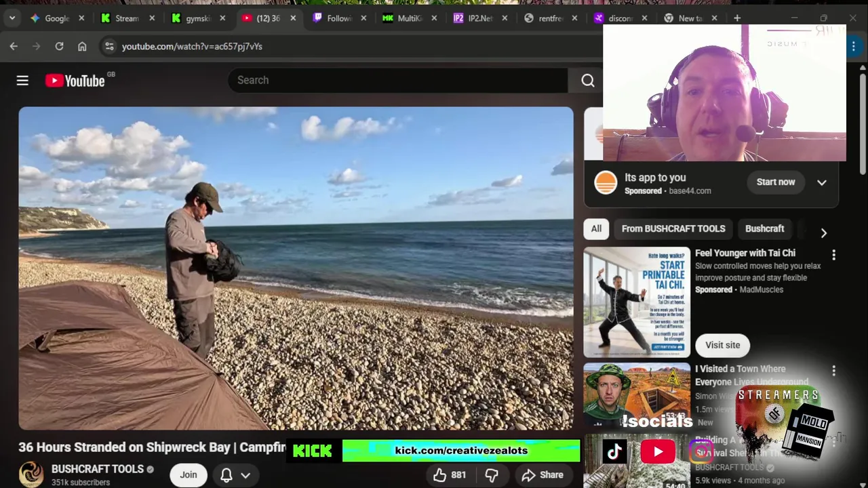Open Feel Younger with Tai Chi title
Viewport: 868px width, 488px height.
(x=745, y=253)
